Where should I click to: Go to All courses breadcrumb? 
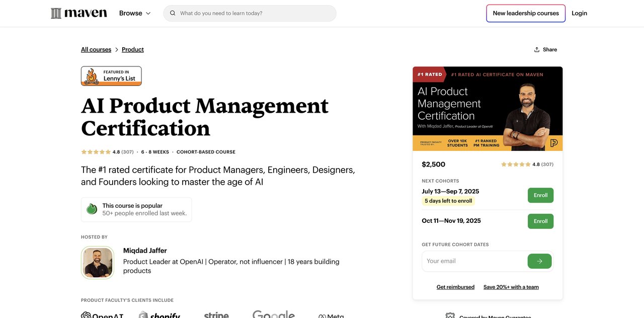[96, 49]
